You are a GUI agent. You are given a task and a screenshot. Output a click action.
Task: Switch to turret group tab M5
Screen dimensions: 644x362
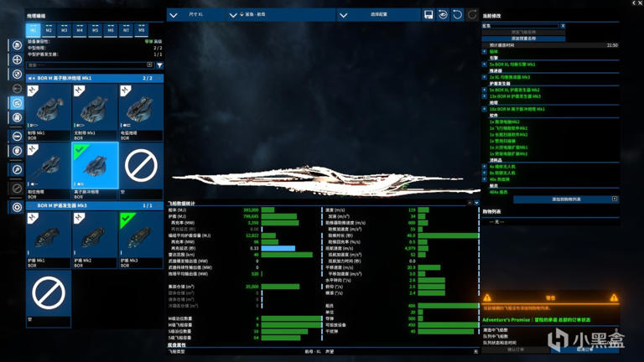[x=95, y=30]
